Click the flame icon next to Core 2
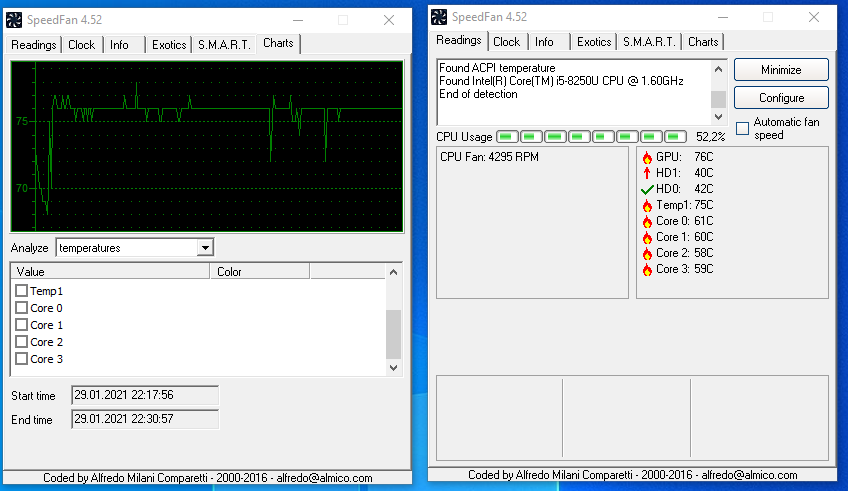 pyautogui.click(x=647, y=253)
